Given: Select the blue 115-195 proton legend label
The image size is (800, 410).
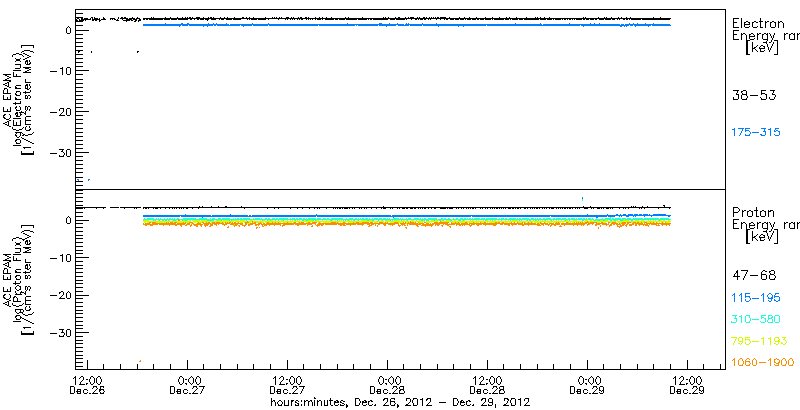Looking at the screenshot, I should click(756, 298).
